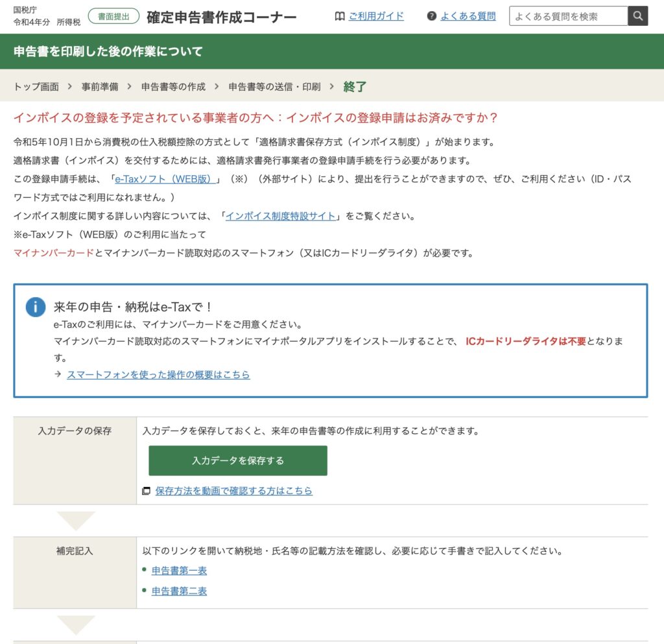This screenshot has height=644, width=664.
Task: Select 申告書等の送信・印刷 breadcrumb step
Action: click(274, 86)
